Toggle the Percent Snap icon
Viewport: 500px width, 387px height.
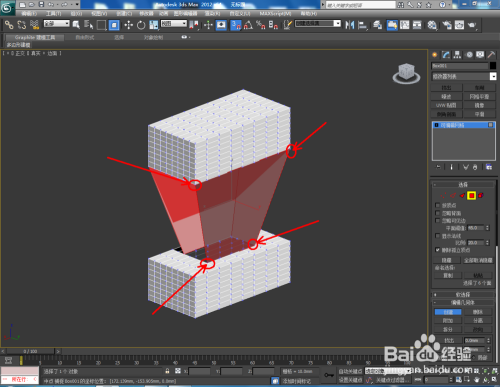(261, 25)
